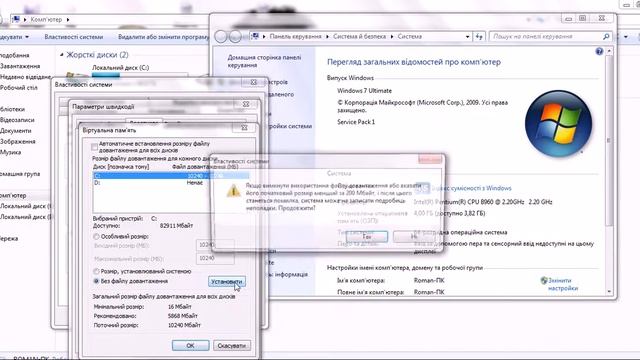Click 'Комп'ютер' in the Explorer breadcrumb
Image resolution: width=640 pixels, height=360 pixels.
tap(46, 20)
